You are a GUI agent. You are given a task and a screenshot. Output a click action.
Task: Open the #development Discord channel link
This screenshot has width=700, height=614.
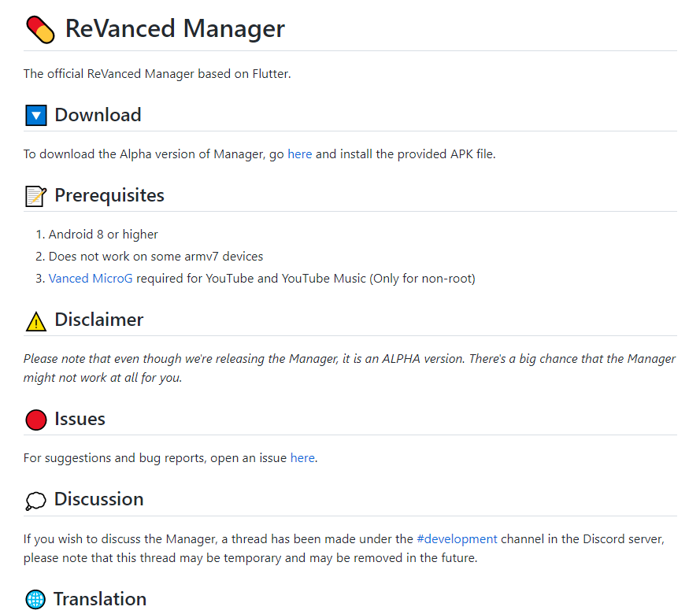(457, 539)
